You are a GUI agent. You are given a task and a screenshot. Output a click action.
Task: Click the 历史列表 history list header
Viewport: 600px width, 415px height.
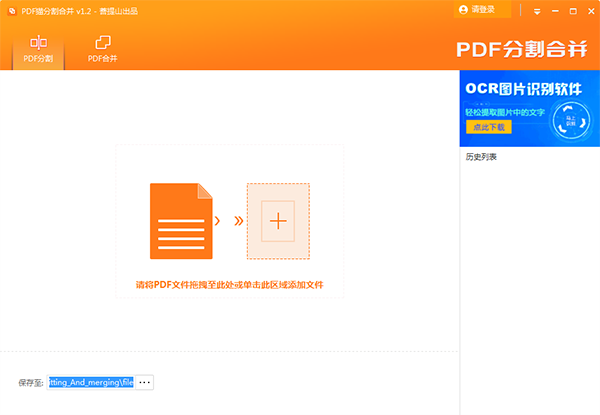click(481, 157)
